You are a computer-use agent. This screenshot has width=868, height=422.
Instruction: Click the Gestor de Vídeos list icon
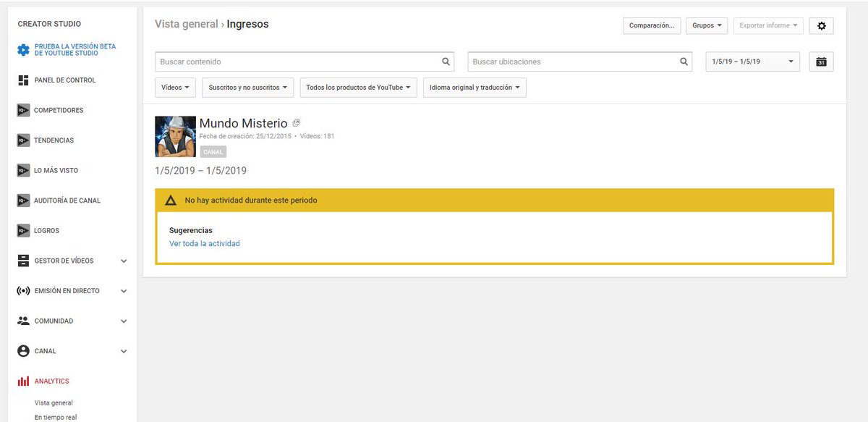click(23, 261)
